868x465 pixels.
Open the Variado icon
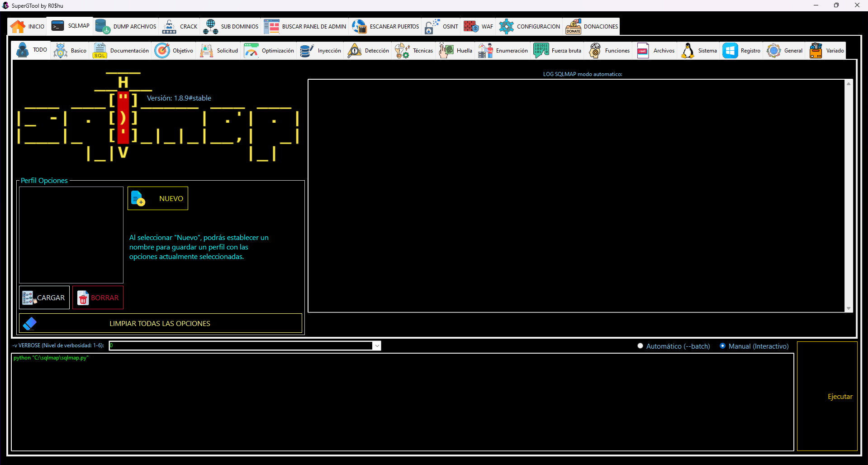[x=816, y=51]
